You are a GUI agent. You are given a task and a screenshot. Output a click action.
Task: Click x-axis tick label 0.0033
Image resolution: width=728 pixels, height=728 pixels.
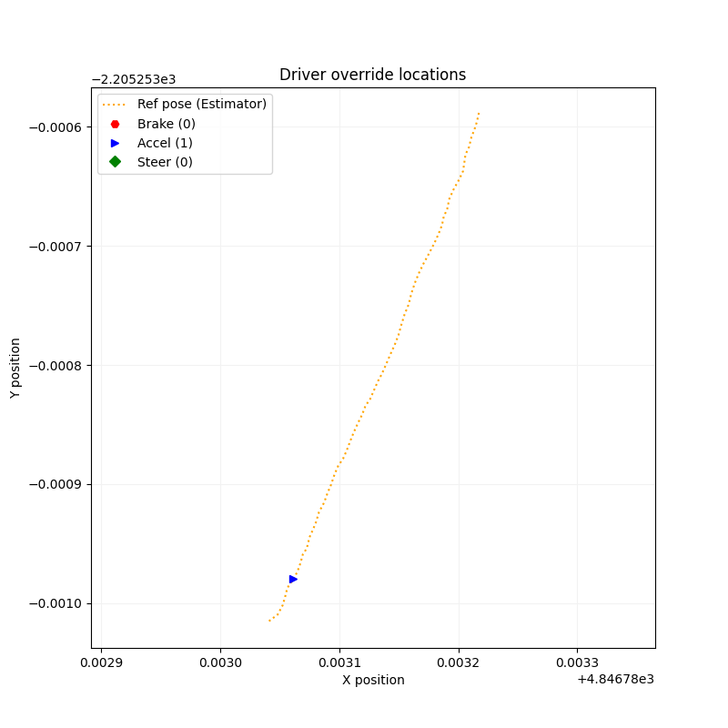578,662
